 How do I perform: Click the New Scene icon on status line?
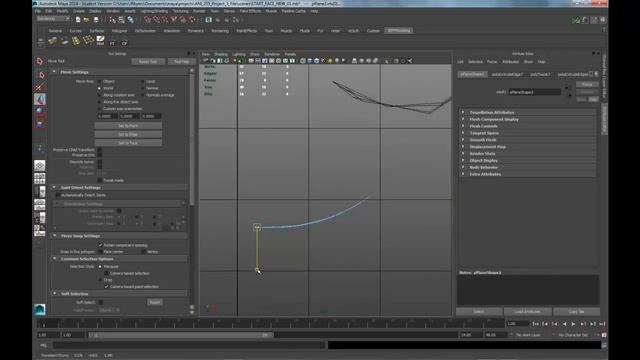click(x=78, y=20)
